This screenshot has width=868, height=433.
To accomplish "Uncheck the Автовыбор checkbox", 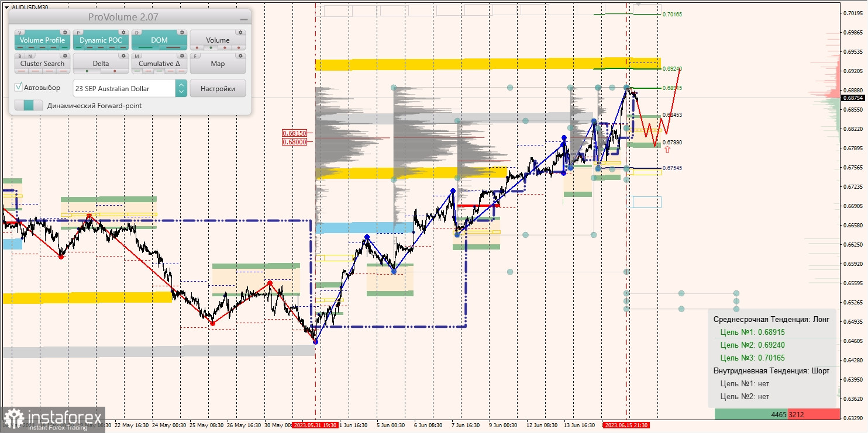I will tap(19, 87).
